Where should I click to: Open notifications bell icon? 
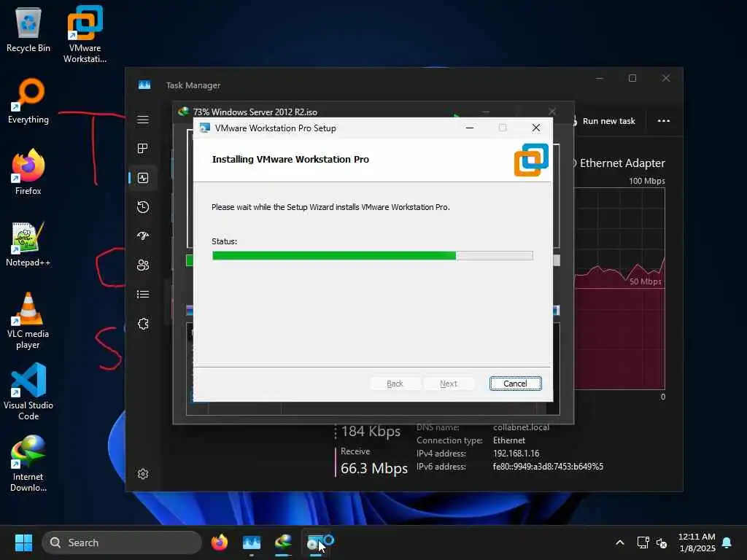coord(727,542)
